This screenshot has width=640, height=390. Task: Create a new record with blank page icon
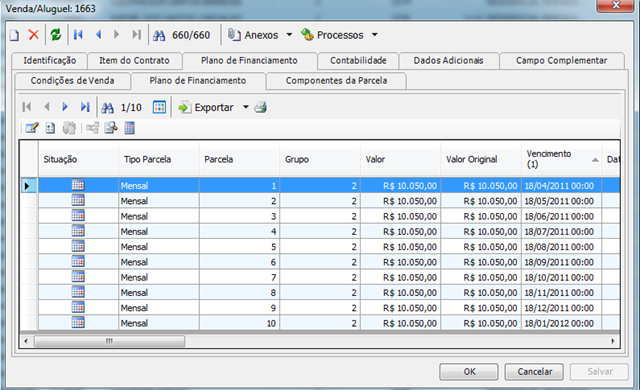click(14, 35)
